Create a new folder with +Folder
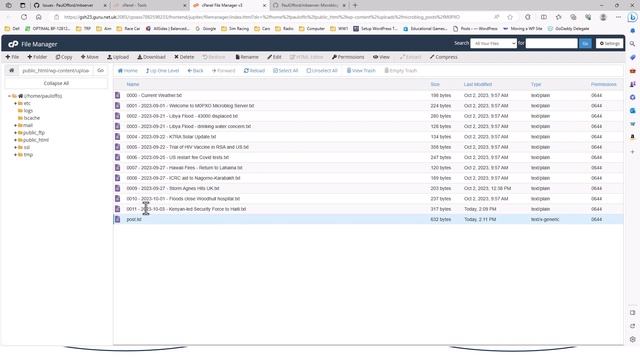 click(x=37, y=57)
